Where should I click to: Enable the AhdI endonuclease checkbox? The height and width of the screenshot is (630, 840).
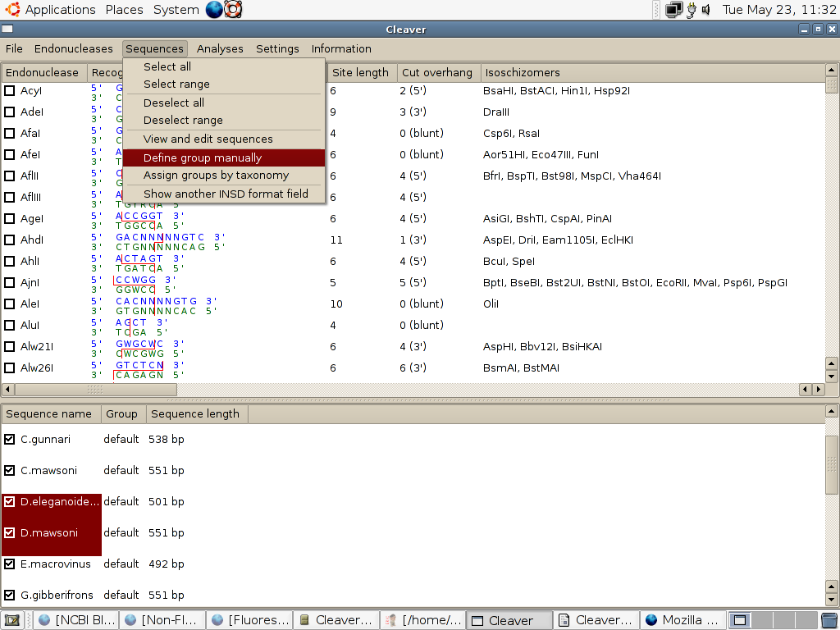click(10, 240)
